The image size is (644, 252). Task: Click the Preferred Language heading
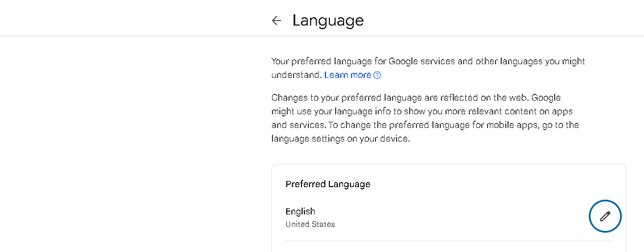pyautogui.click(x=328, y=184)
